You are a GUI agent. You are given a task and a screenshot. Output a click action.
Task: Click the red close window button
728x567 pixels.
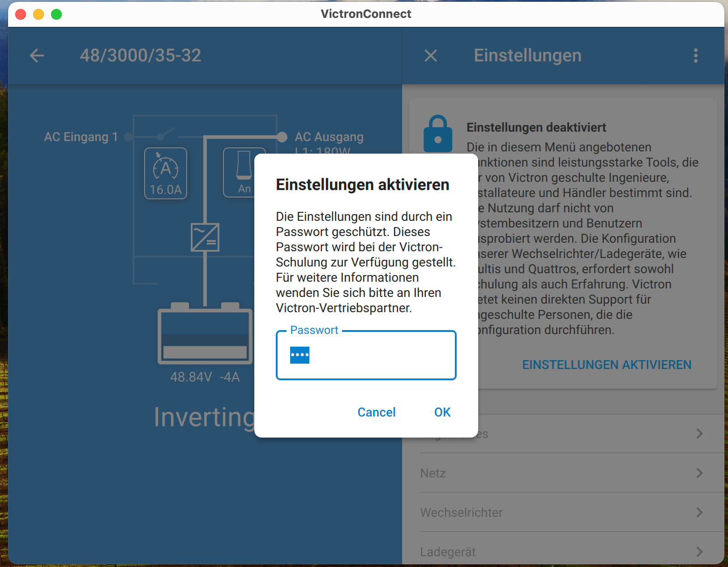[21, 14]
